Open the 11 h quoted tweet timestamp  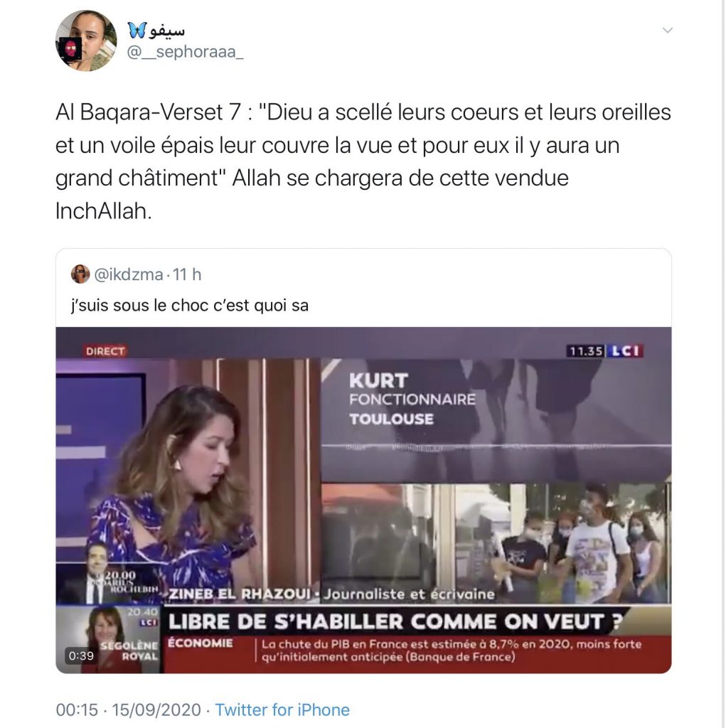point(187,274)
